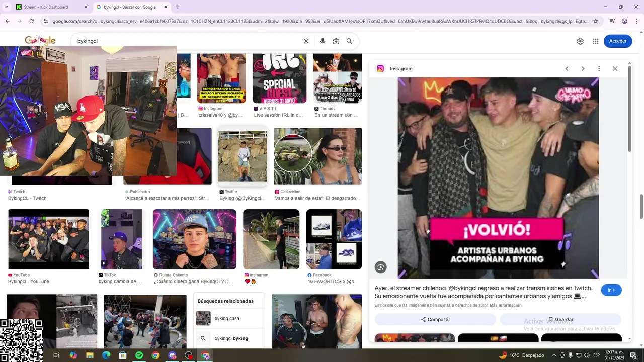
Task: Open Microsoft Store from the taskbar
Action: click(122, 355)
